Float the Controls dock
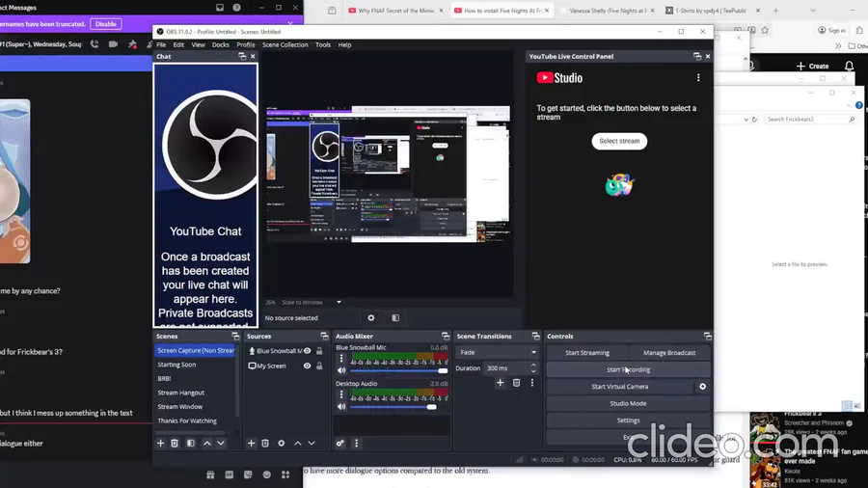 707,336
